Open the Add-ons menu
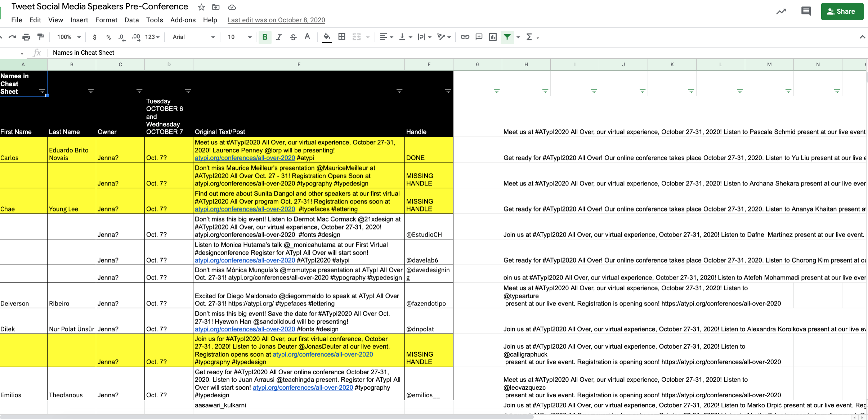868x420 pixels. point(183,20)
